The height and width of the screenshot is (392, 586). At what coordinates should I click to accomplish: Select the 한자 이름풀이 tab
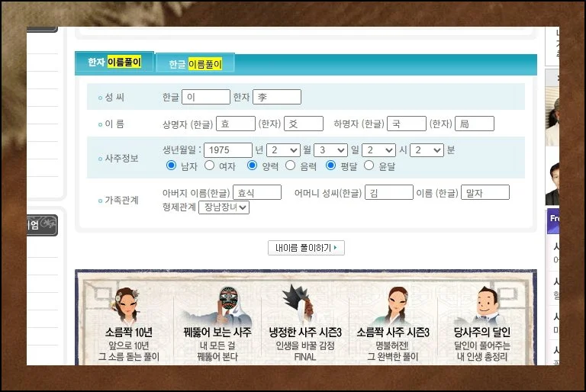pos(114,63)
